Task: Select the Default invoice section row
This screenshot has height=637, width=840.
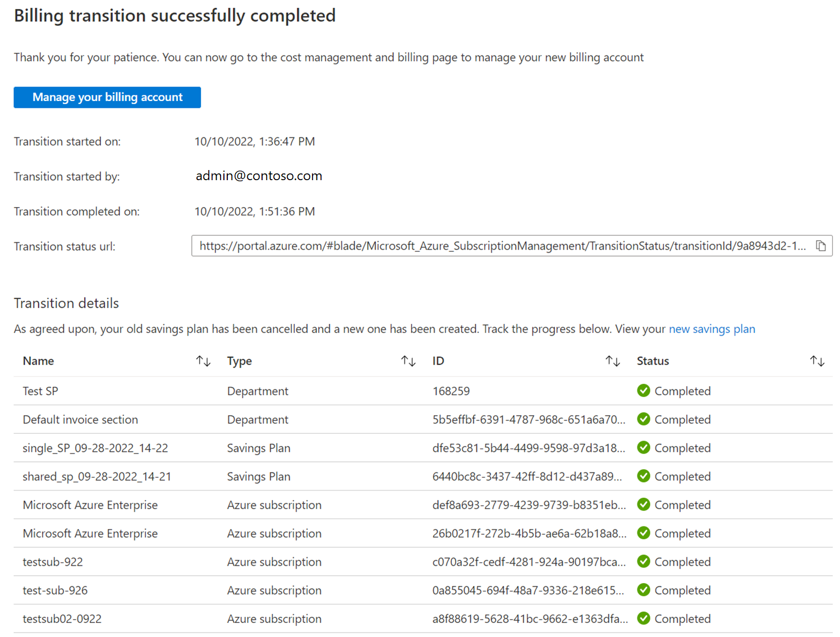Action: pyautogui.click(x=80, y=420)
